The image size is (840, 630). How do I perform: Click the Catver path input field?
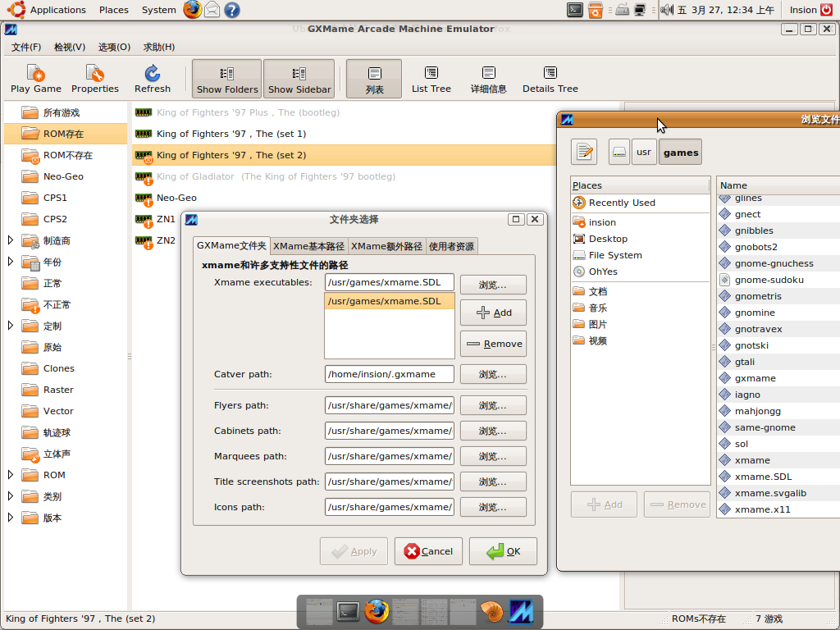tap(390, 374)
